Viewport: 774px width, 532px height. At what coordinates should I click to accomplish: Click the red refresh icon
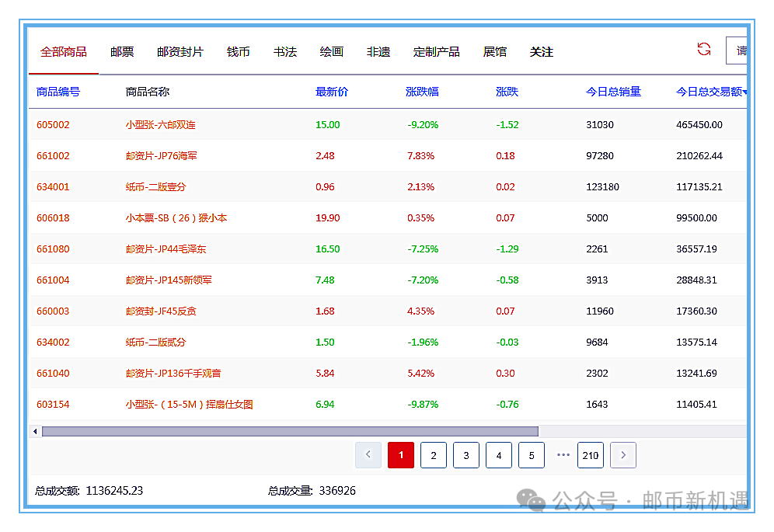click(x=704, y=50)
